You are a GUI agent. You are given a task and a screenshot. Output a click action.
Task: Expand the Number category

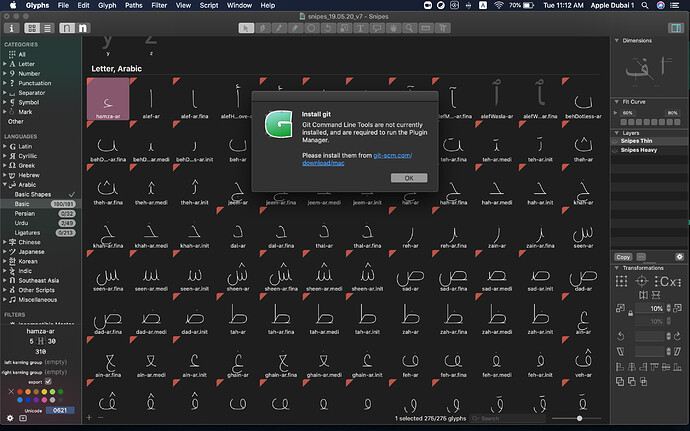click(x=5, y=74)
